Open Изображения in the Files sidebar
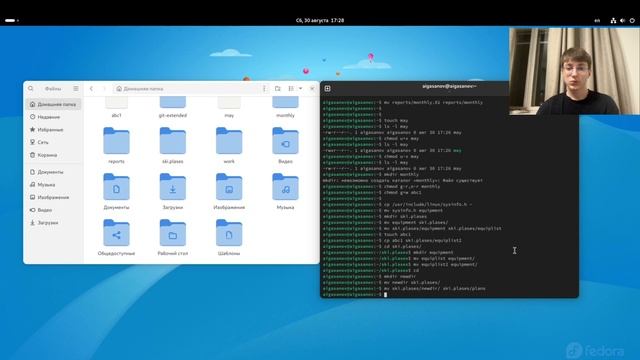Image resolution: width=640 pixels, height=360 pixels. pyautogui.click(x=53, y=198)
